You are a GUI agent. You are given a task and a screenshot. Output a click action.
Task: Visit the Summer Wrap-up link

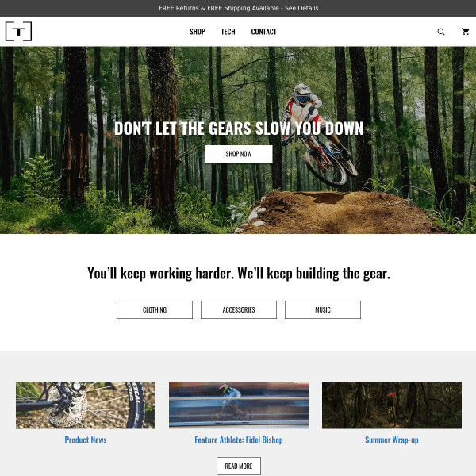(x=392, y=440)
